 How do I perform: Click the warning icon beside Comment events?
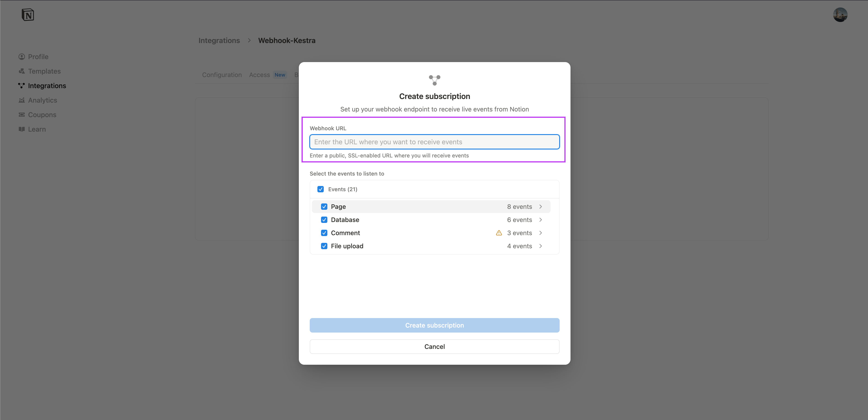coord(499,233)
